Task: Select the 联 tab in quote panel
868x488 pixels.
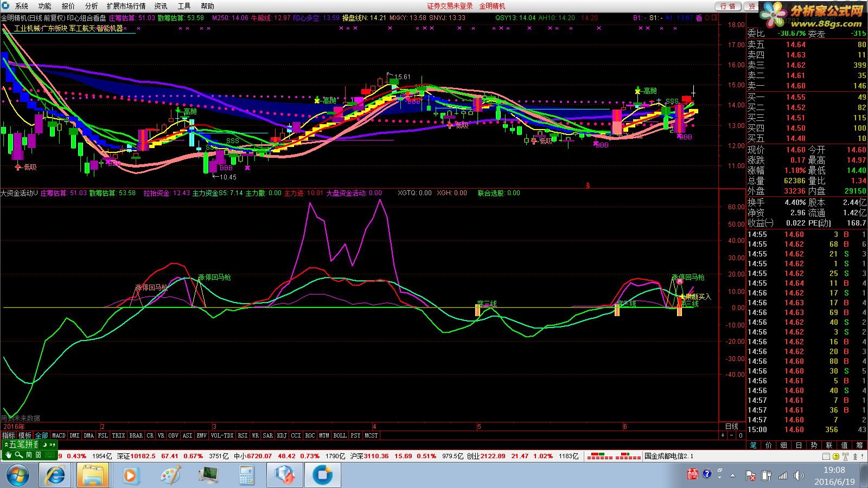Action: tap(829, 445)
